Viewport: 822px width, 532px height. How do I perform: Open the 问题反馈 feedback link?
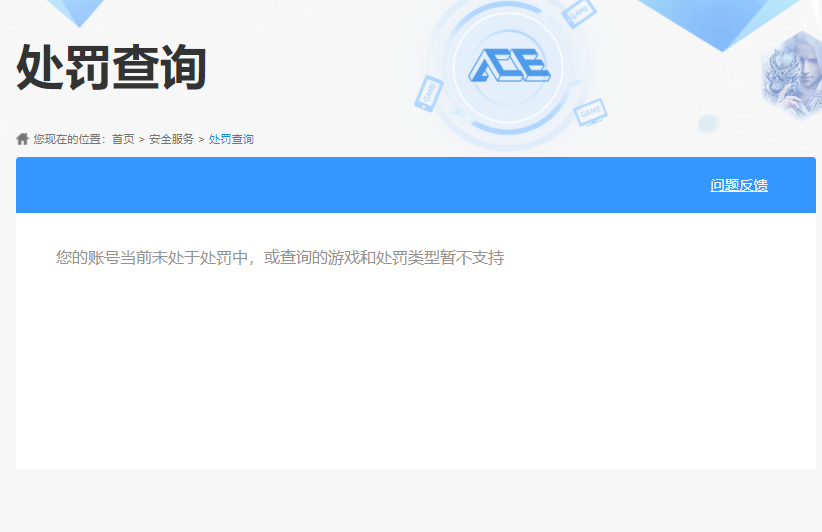pyautogui.click(x=739, y=185)
